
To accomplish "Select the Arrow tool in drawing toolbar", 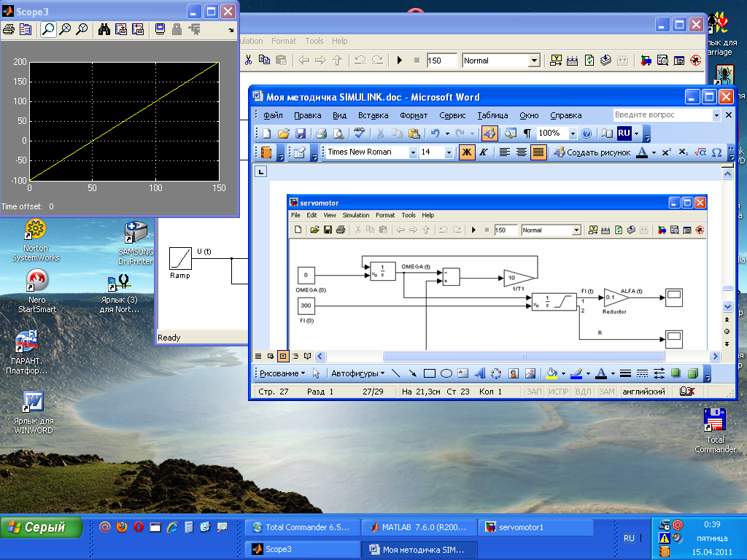I will pos(413,373).
